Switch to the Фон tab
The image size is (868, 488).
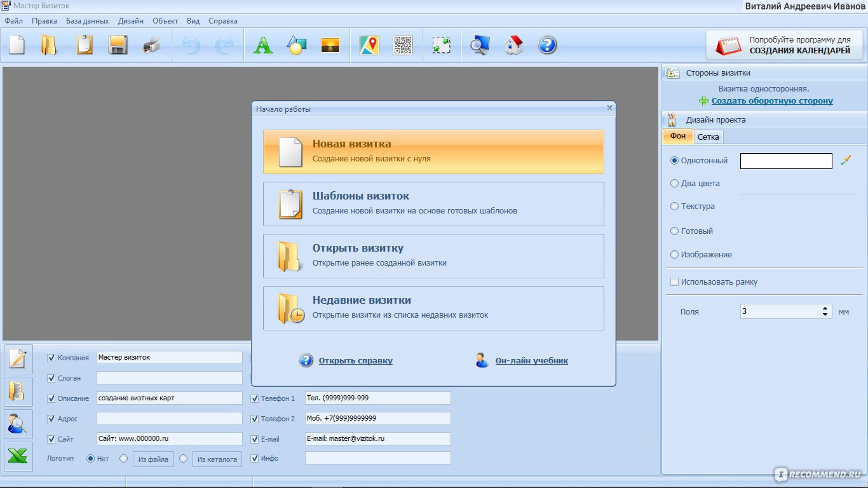tap(678, 136)
